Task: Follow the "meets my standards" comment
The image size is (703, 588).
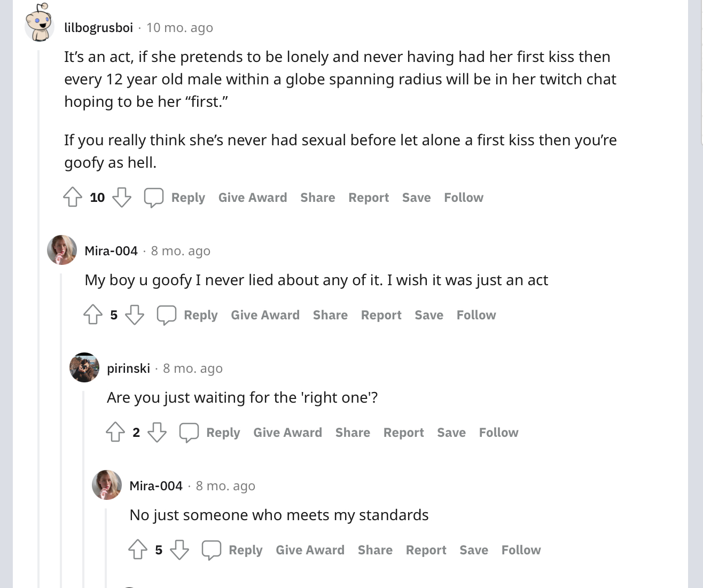Action: pyautogui.click(x=521, y=550)
